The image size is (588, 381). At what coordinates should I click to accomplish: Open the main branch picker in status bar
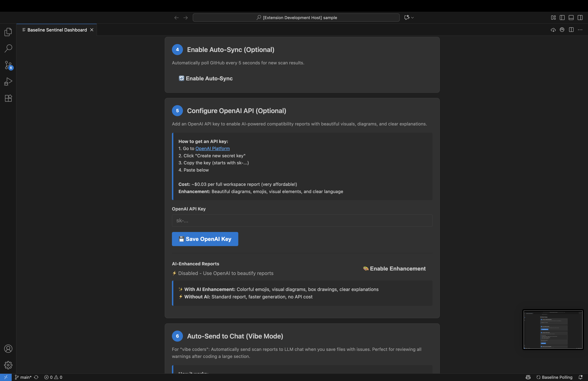coord(23,377)
